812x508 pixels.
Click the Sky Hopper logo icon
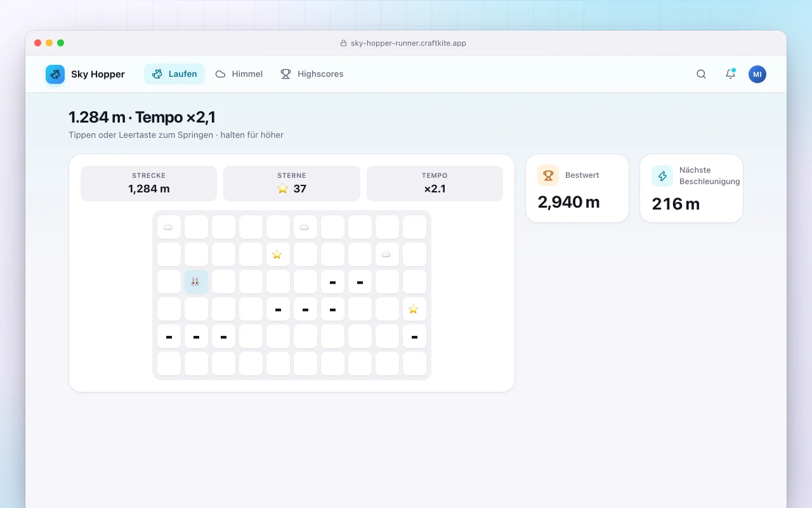coord(55,74)
